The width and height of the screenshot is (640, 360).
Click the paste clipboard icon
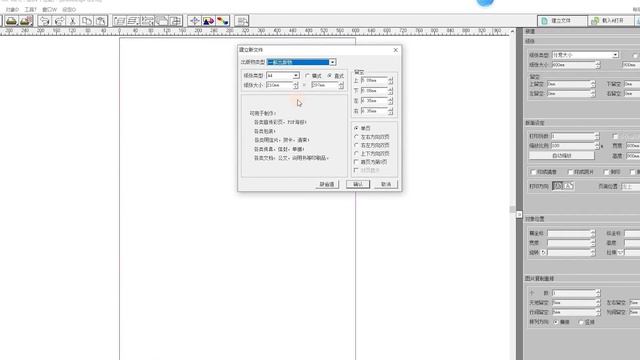click(100, 21)
